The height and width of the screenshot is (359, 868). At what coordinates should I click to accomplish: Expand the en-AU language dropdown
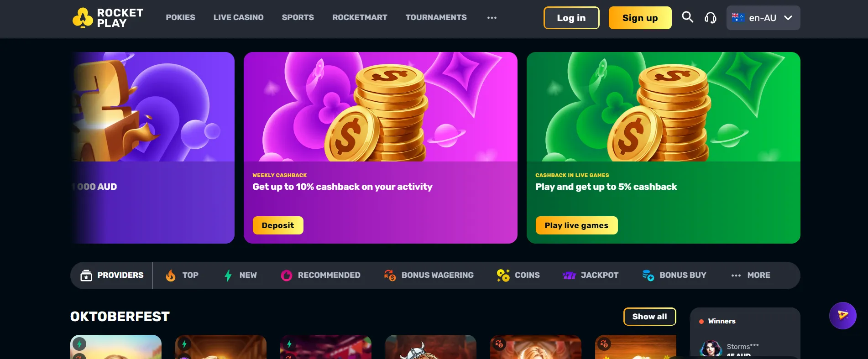[763, 18]
